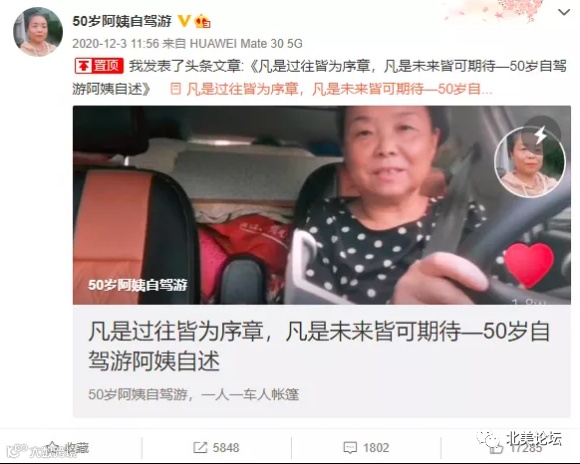Image resolution: width=580 pixels, height=464 pixels.
Task: Open the 50岁阿姨自驾游 profile name link
Action: point(122,21)
